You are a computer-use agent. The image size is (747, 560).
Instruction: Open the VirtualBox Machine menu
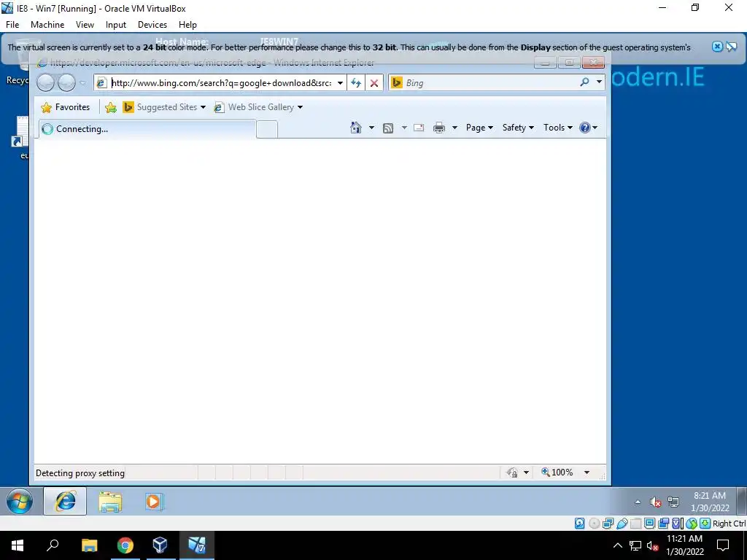pos(47,25)
